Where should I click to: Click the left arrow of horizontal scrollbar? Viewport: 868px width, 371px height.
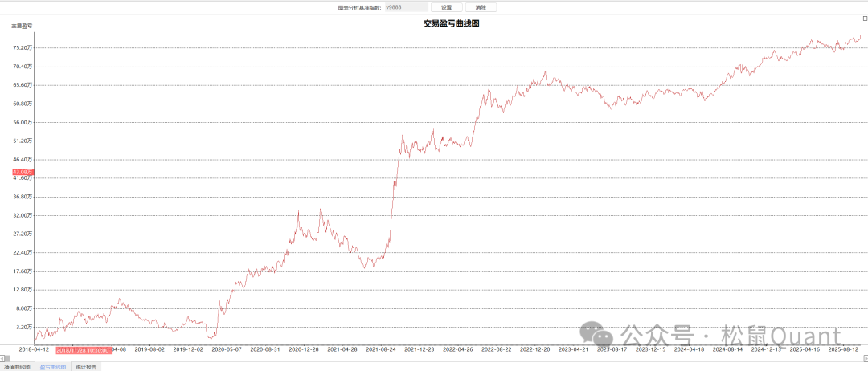tap(3, 357)
